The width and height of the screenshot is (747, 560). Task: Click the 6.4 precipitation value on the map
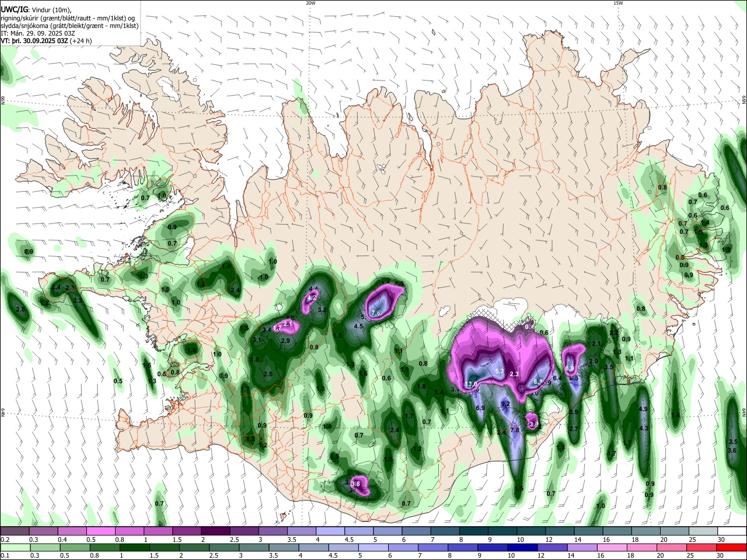click(557, 378)
